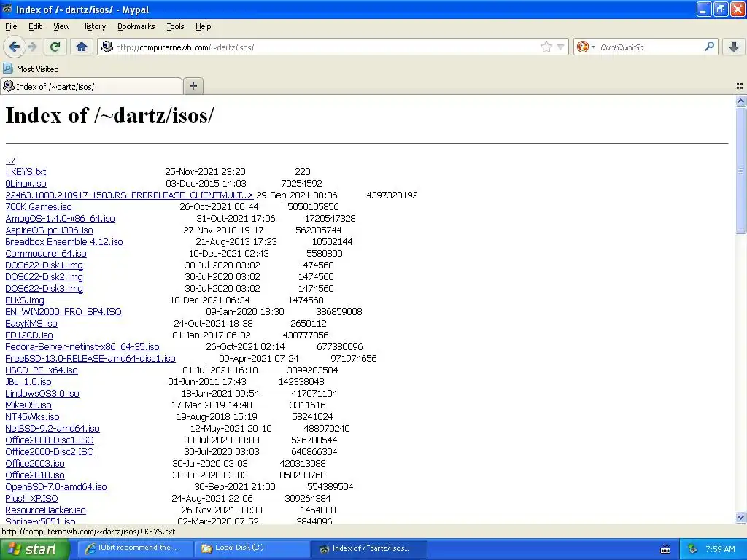
Task: Open Breadbox Ensemble 4.12.iso link
Action: coord(64,241)
